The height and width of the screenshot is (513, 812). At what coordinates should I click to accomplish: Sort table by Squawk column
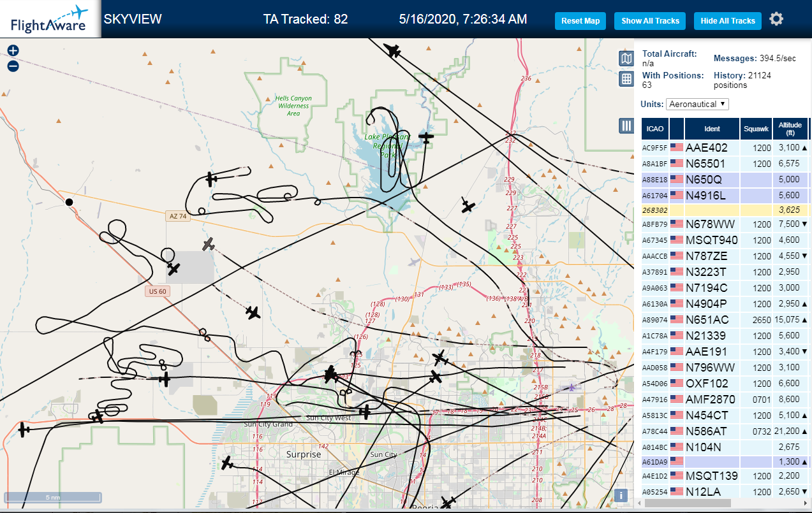(x=756, y=129)
